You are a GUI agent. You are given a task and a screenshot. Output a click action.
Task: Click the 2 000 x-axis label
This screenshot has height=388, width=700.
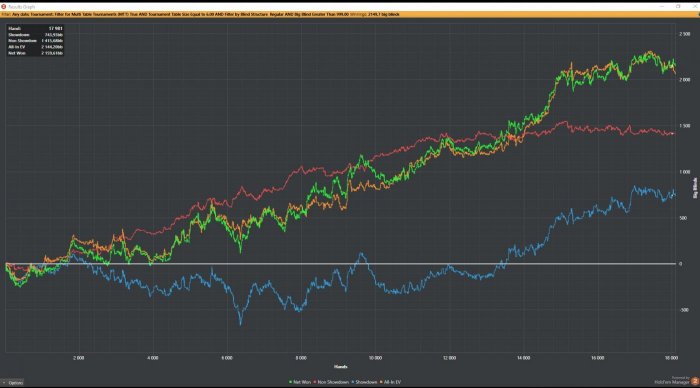79,358
